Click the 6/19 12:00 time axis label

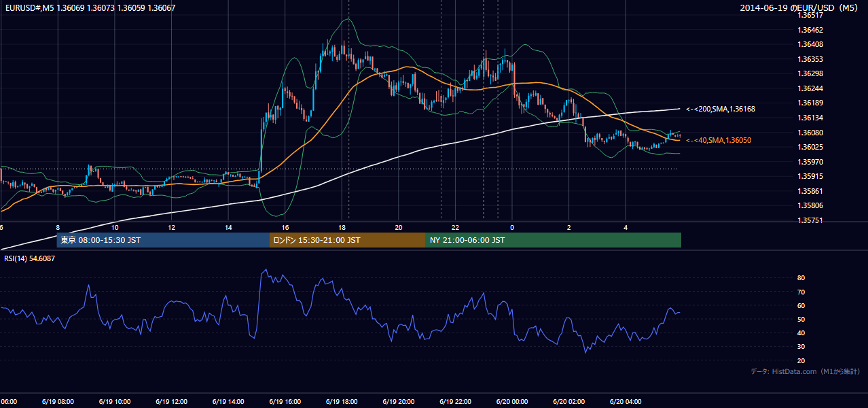pyautogui.click(x=171, y=402)
